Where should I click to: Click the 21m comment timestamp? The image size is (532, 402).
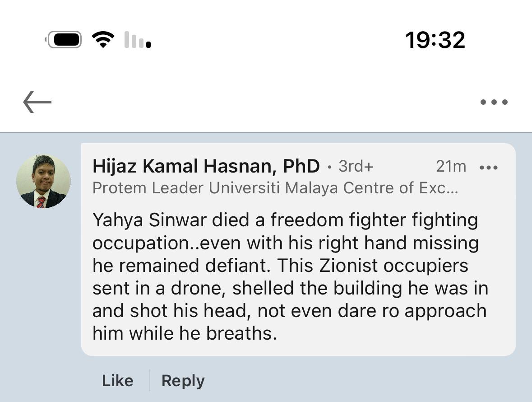click(x=451, y=166)
